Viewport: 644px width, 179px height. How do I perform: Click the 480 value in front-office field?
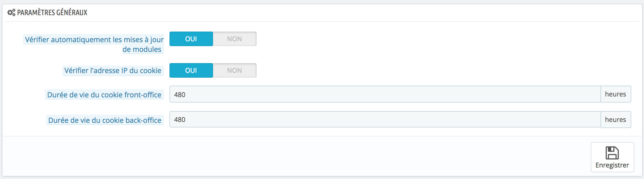coord(179,95)
